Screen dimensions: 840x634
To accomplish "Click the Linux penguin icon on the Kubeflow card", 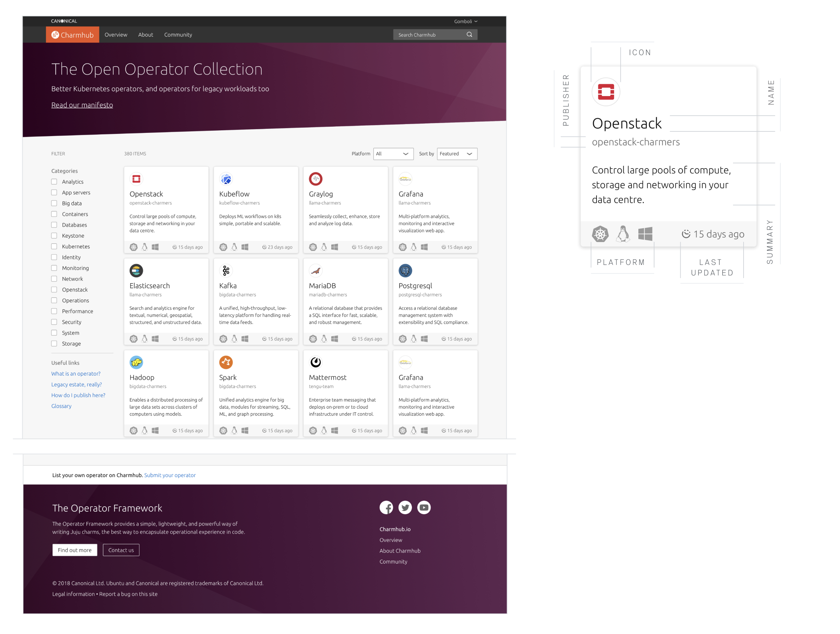I will coord(234,247).
